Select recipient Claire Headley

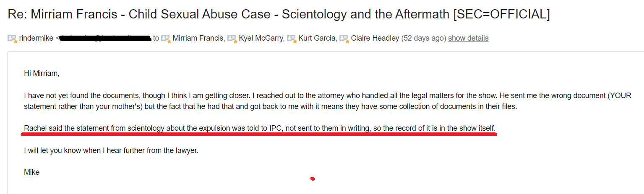coord(375,38)
